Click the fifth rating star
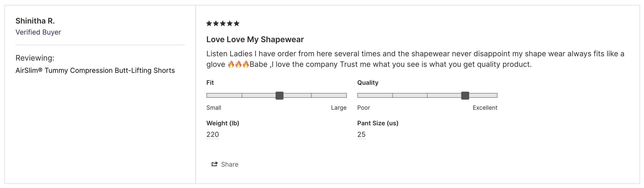644x188 pixels. click(237, 23)
